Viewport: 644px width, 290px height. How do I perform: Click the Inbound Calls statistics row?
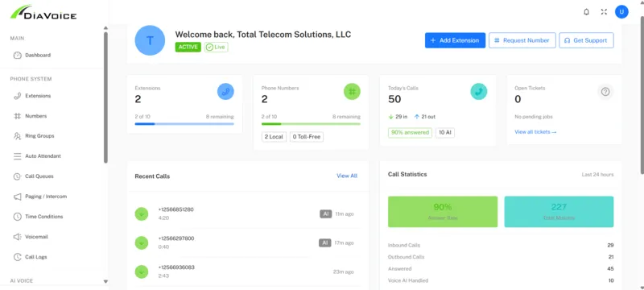[x=501, y=245]
